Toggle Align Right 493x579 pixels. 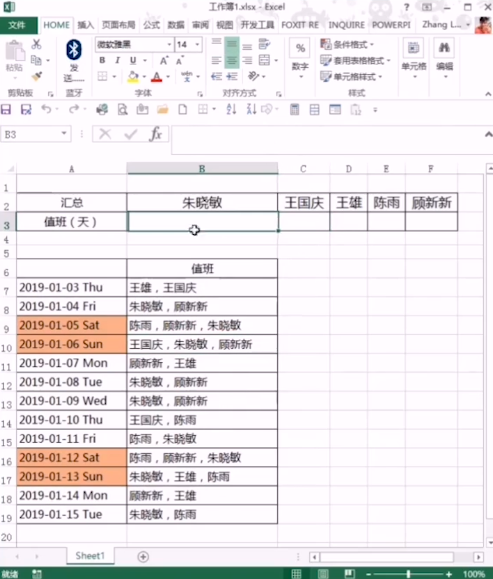[x=247, y=60]
